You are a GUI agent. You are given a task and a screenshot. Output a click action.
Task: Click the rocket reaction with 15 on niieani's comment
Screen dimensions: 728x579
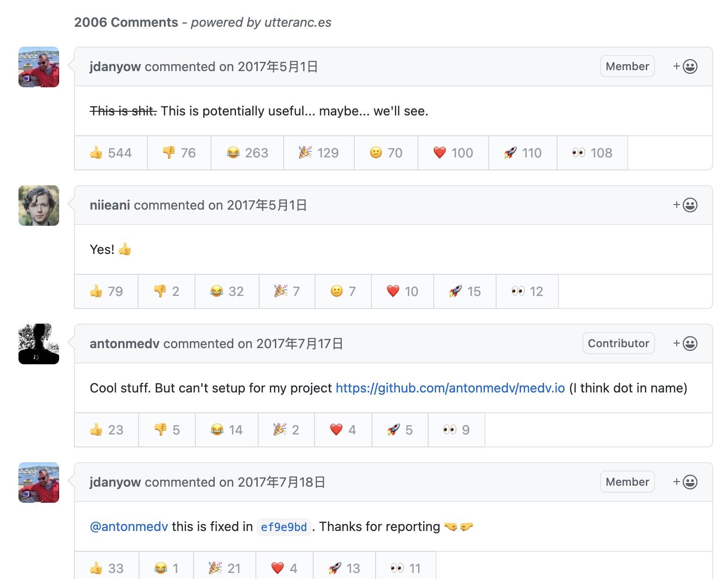click(x=465, y=291)
